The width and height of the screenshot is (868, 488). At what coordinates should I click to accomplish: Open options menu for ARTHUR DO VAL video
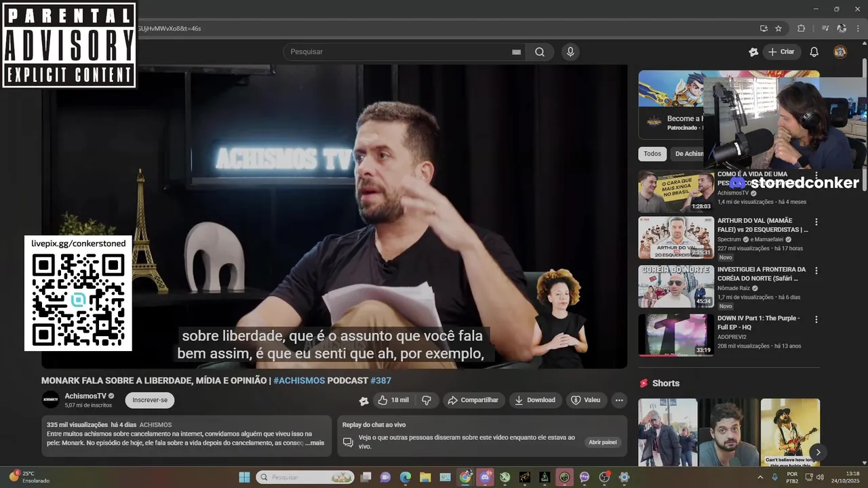[816, 222]
